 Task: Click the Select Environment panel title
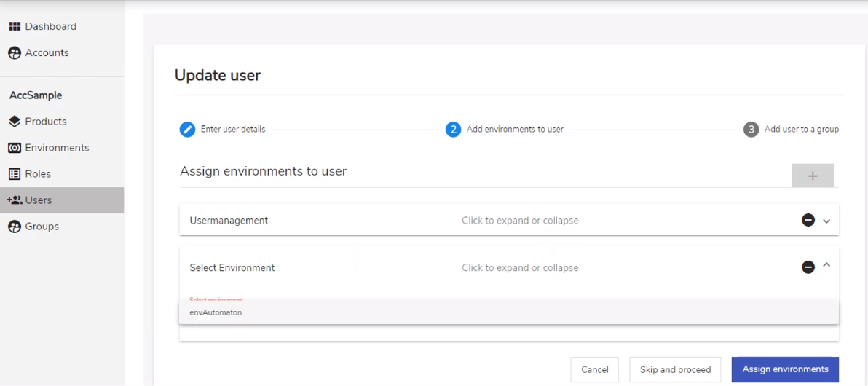click(x=232, y=267)
